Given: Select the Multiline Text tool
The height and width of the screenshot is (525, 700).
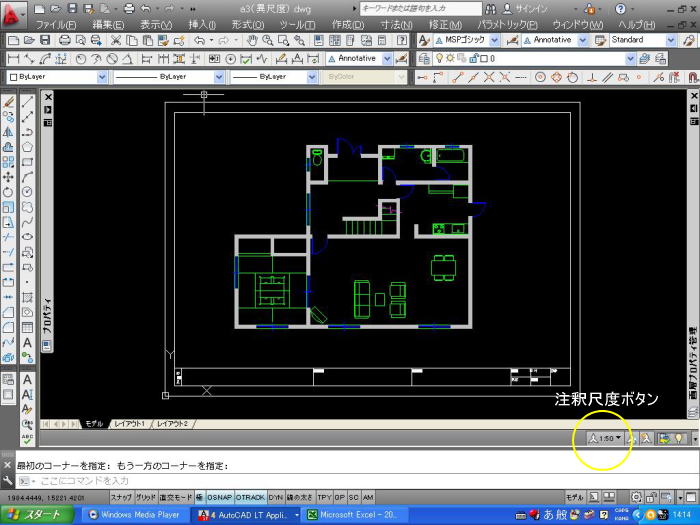Looking at the screenshot, I should pyautogui.click(x=27, y=343).
